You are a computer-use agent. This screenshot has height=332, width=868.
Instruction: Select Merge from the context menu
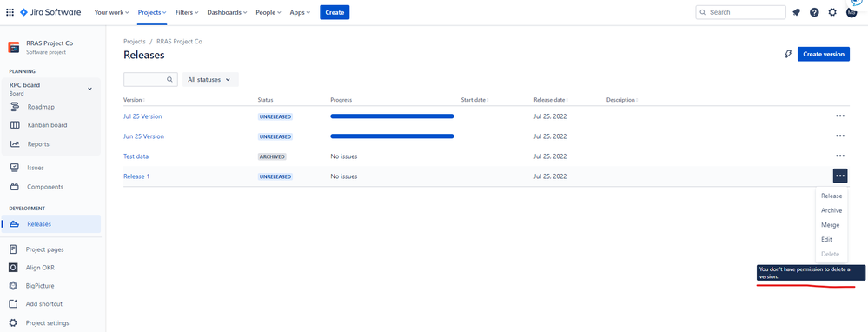(831, 225)
